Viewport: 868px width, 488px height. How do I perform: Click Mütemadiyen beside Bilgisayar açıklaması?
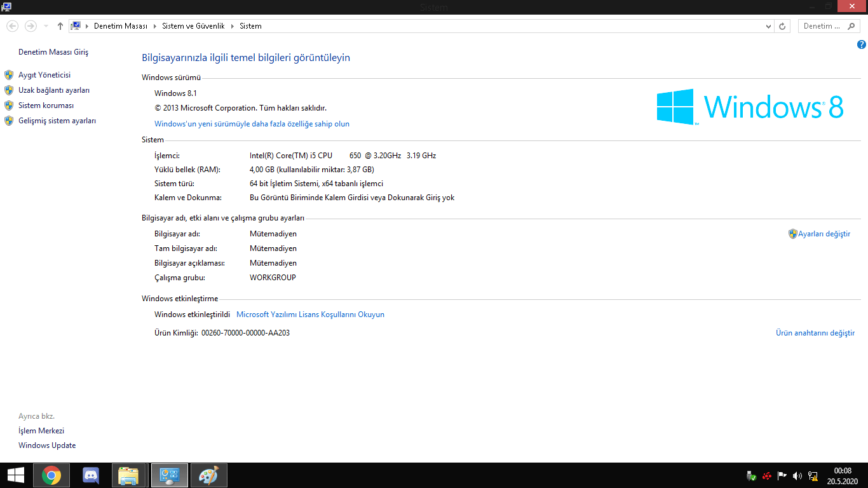273,263
